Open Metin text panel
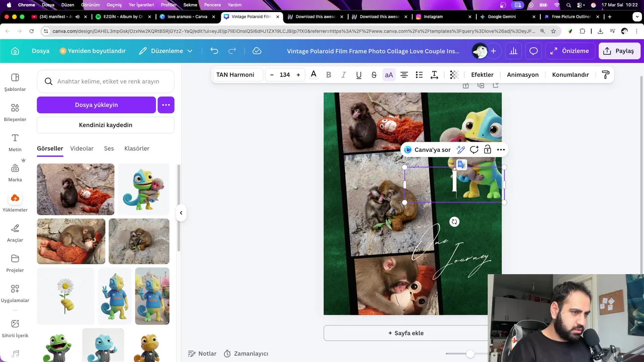Image resolution: width=644 pixels, height=362 pixels. (15, 143)
